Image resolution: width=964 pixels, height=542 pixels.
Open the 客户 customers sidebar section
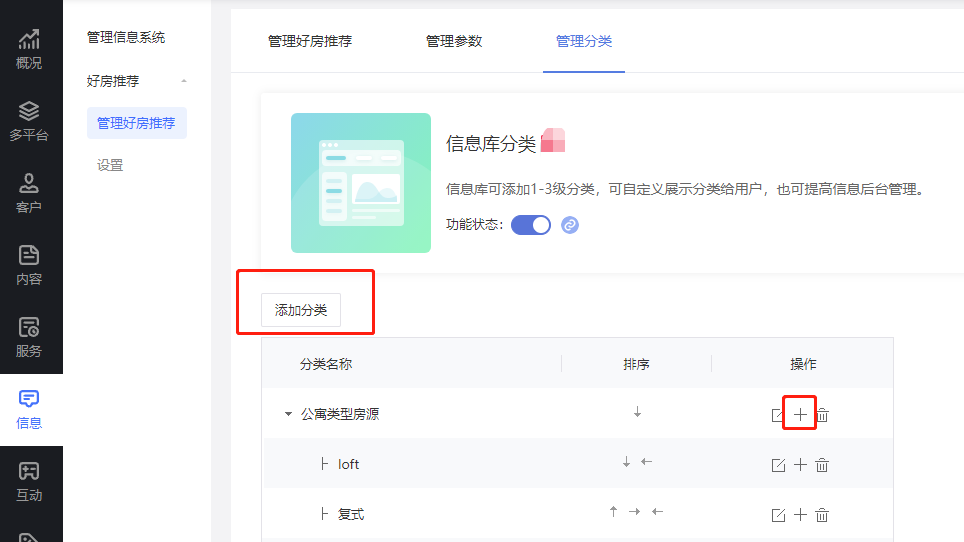point(29,193)
